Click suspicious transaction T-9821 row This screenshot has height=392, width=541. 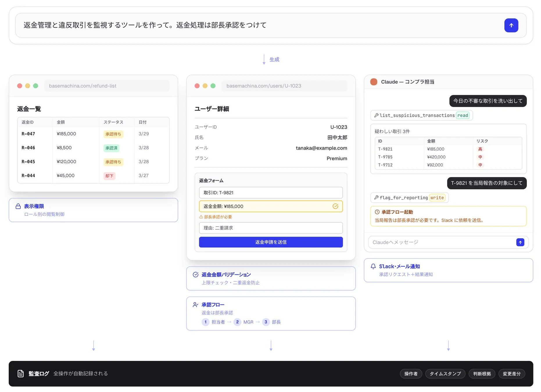pos(448,149)
